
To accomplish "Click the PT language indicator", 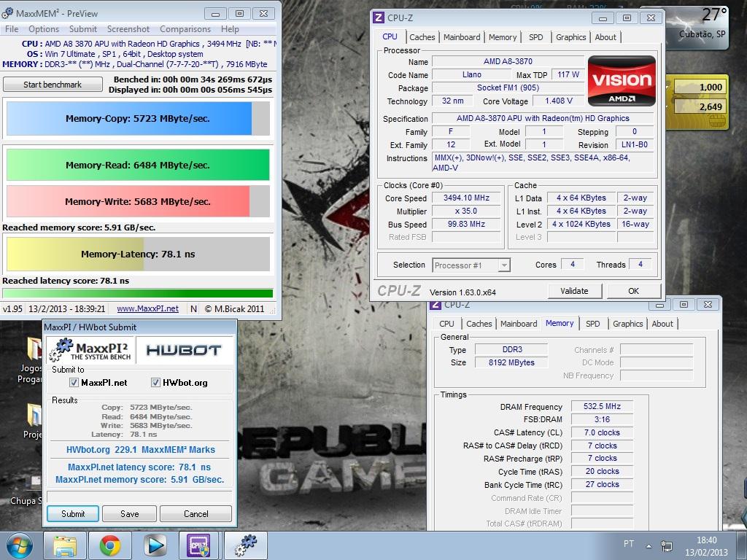I will 629,543.
